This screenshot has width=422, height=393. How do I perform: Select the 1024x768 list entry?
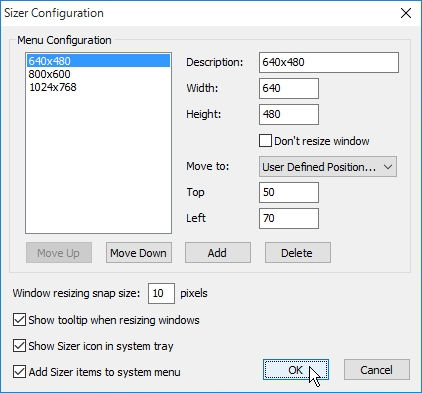tap(98, 87)
